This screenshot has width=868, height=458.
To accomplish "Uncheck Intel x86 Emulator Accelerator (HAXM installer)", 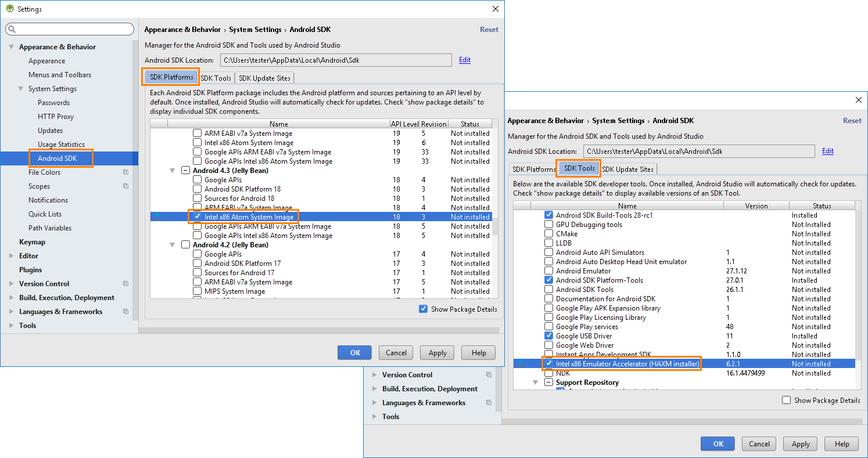I will pos(548,363).
